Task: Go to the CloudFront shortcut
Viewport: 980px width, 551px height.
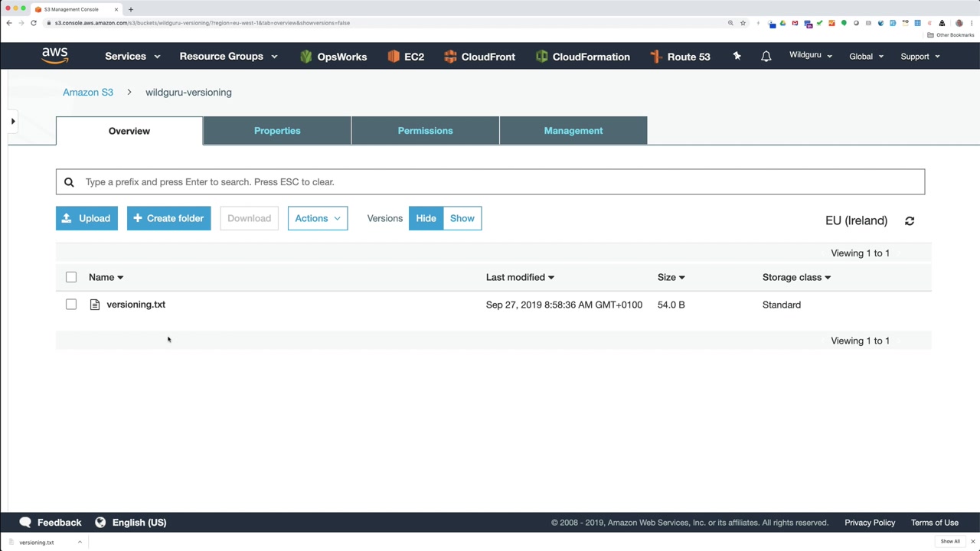Action: click(479, 57)
